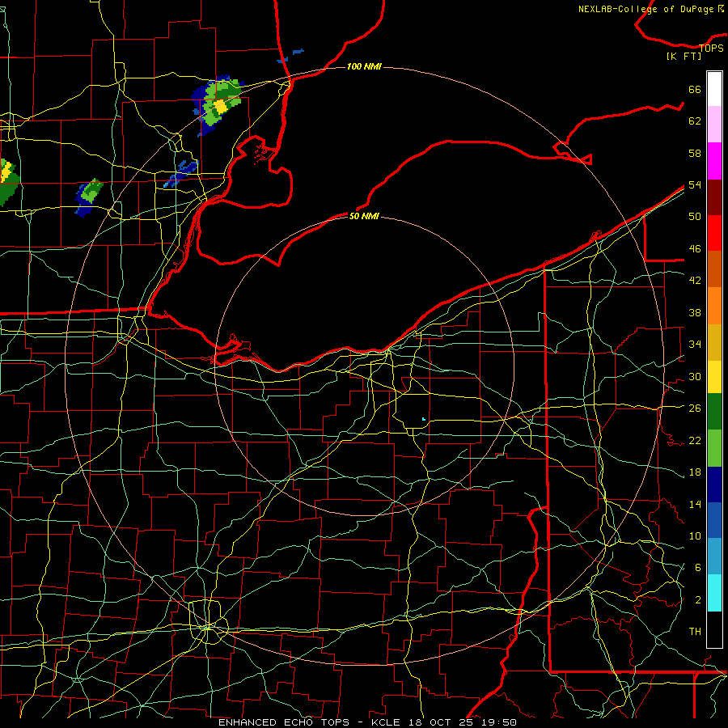Click the light blue legend swatch near 6
The width and height of the screenshot is (728, 728).
point(714,557)
